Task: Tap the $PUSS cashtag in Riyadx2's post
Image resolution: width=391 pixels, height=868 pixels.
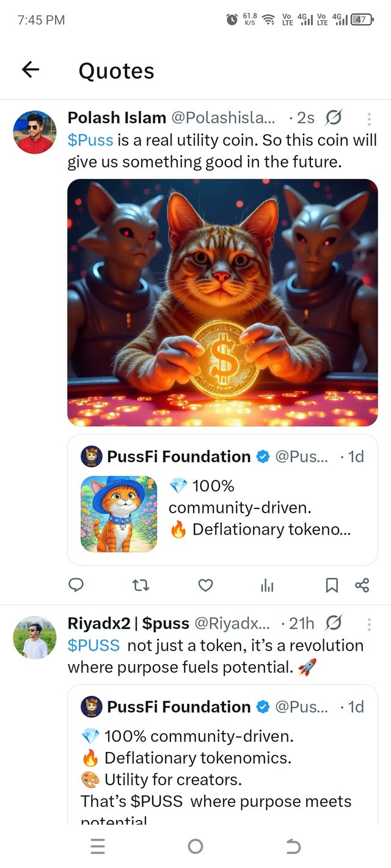Action: [x=93, y=645]
